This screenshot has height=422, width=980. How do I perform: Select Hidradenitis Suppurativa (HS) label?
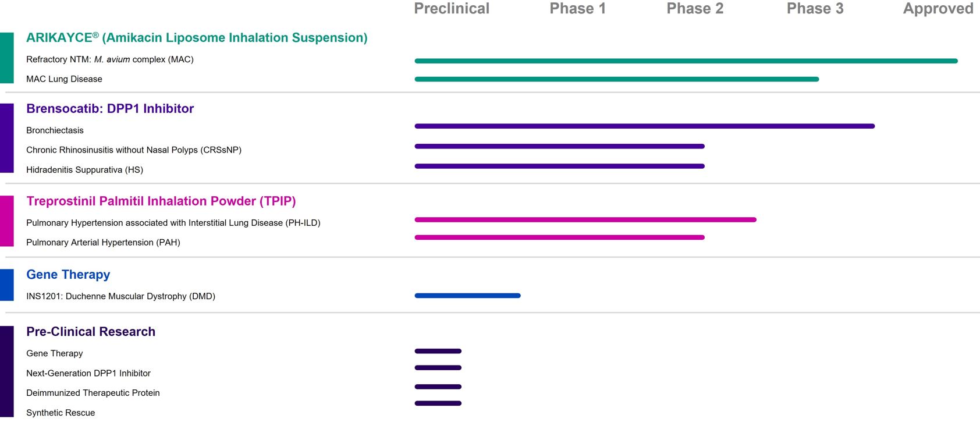84,170
